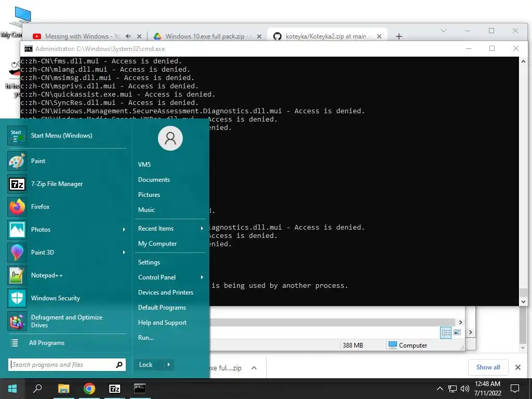Image resolution: width=532 pixels, height=399 pixels.
Task: Close the downloads bar
Action: 518,367
